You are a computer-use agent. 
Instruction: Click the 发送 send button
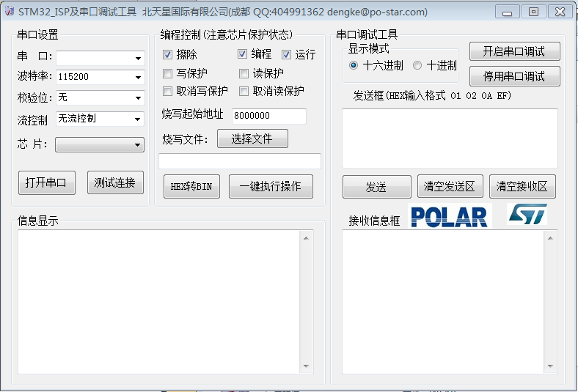click(x=377, y=187)
